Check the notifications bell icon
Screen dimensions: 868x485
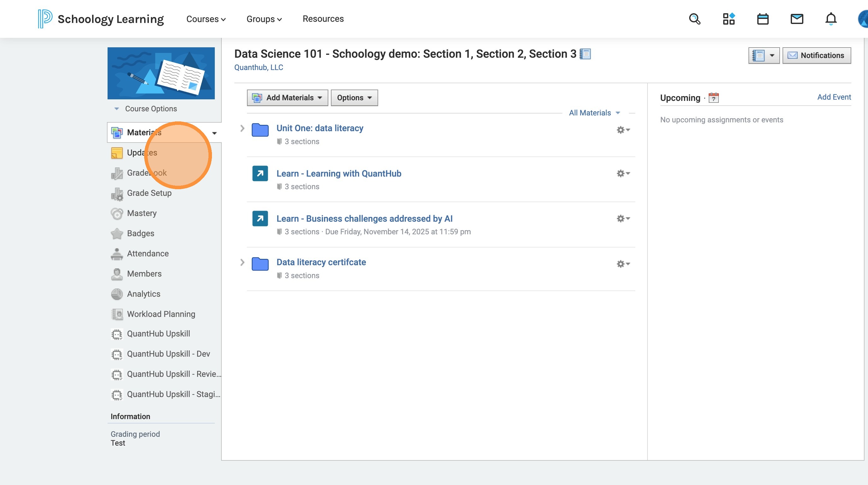[830, 19]
